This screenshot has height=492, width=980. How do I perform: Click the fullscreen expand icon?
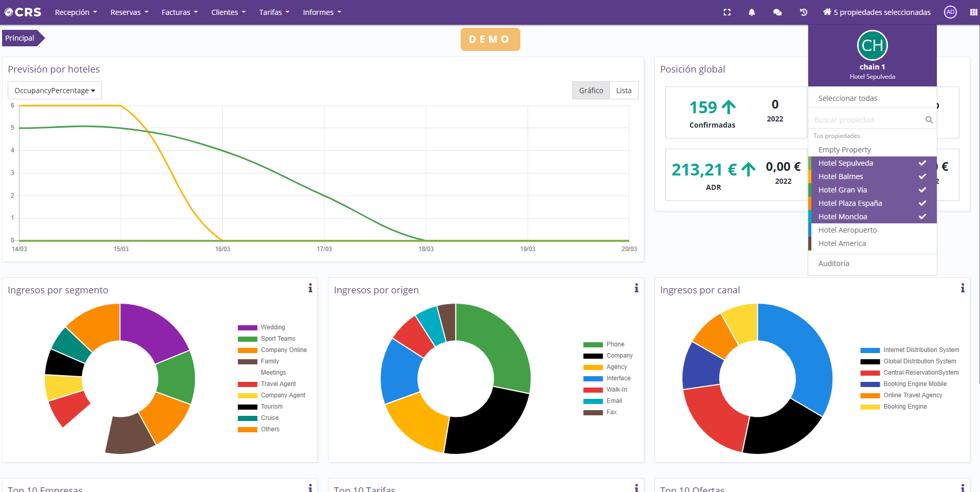(x=727, y=12)
